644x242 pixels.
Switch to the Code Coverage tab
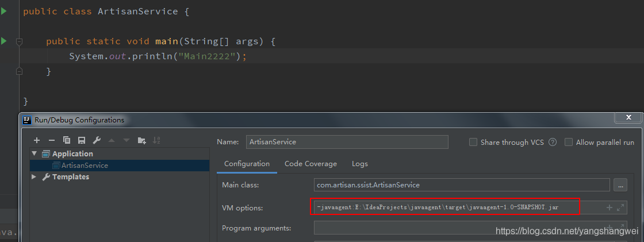click(x=310, y=164)
